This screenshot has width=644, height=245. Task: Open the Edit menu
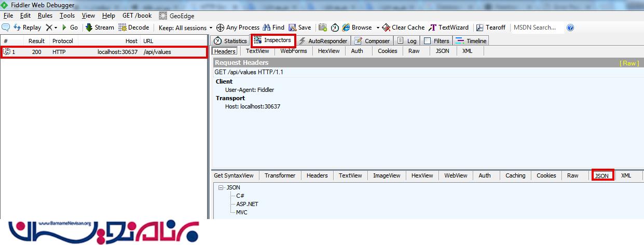(25, 16)
